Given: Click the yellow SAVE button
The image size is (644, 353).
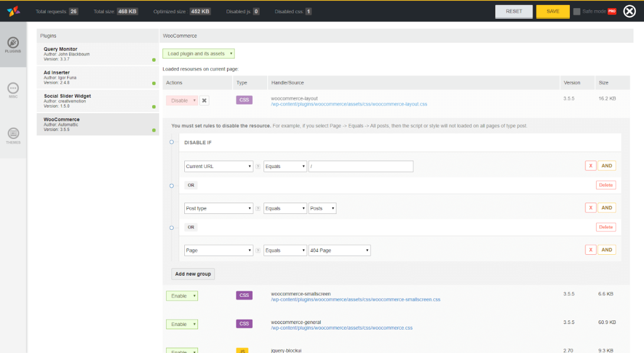Looking at the screenshot, I should [553, 11].
